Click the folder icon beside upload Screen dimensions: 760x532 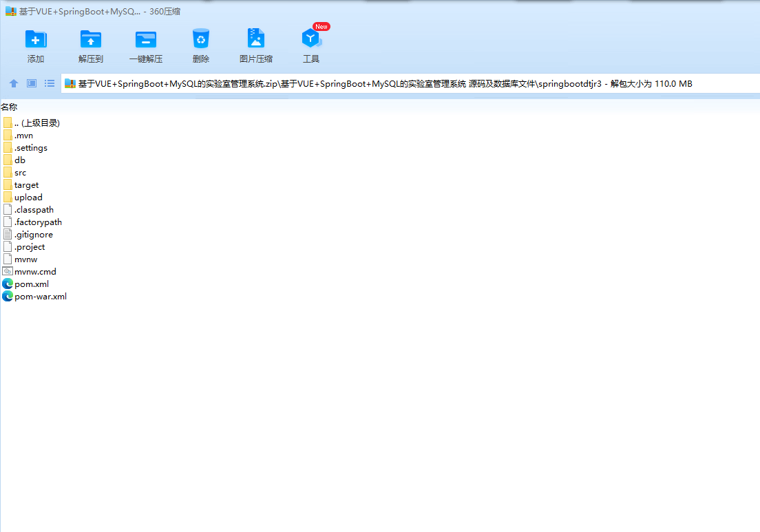(8, 198)
